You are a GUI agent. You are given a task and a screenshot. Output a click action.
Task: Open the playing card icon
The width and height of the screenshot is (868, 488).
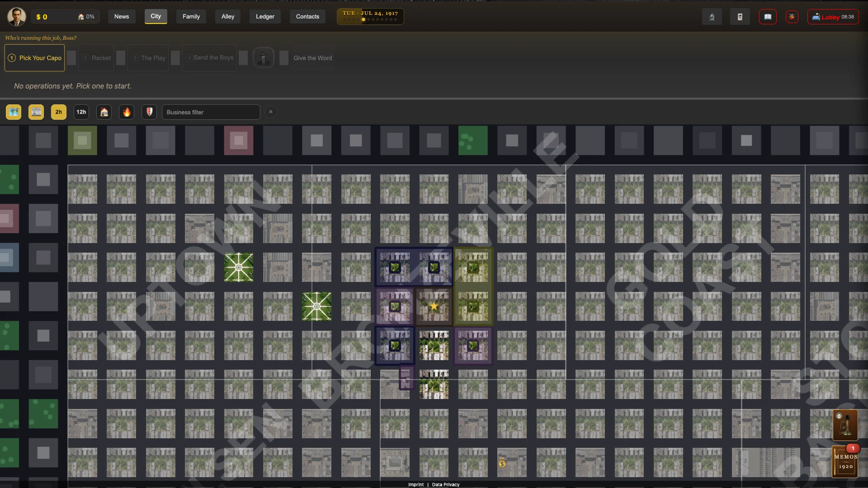[740, 17]
